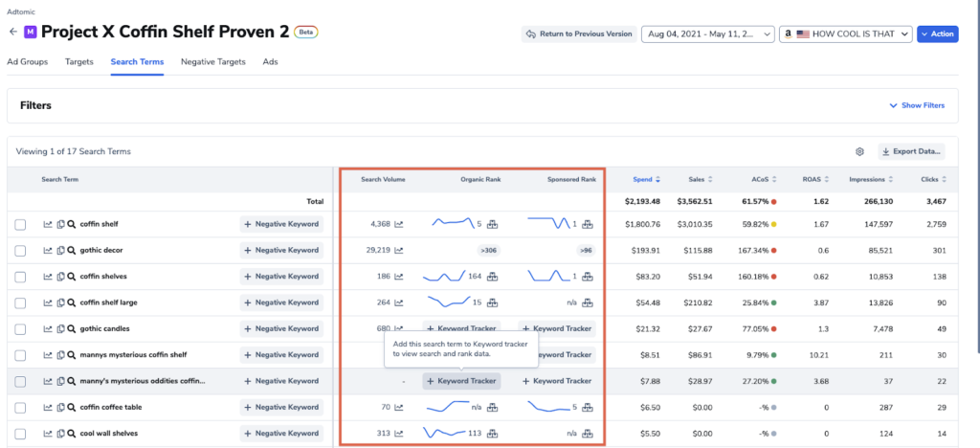
Task: Go to the Ad Groups tab
Action: point(29,62)
